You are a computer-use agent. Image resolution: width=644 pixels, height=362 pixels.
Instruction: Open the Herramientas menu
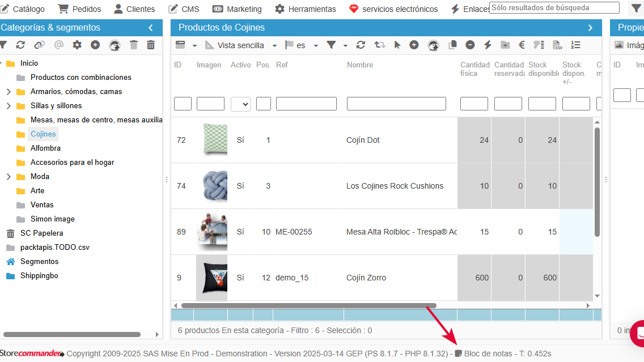[306, 9]
